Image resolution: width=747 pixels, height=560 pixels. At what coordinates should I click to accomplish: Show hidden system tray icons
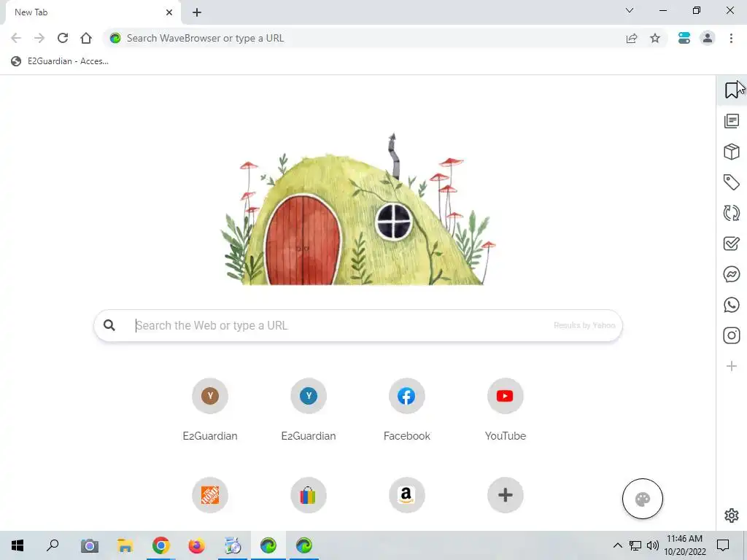click(617, 545)
